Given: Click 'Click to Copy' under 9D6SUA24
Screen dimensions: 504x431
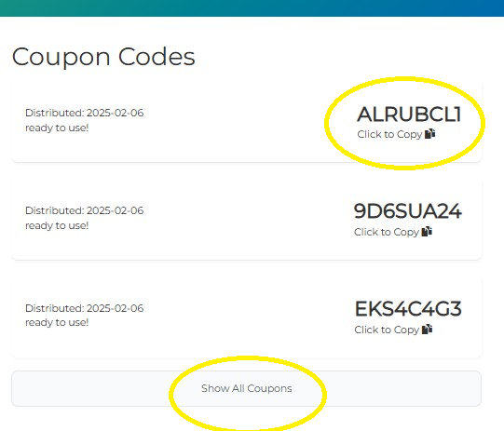Looking at the screenshot, I should (x=387, y=232).
